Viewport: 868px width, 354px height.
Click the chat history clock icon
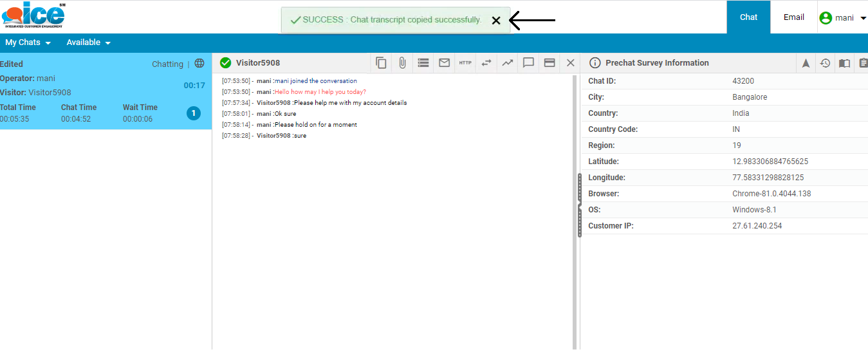pos(825,63)
